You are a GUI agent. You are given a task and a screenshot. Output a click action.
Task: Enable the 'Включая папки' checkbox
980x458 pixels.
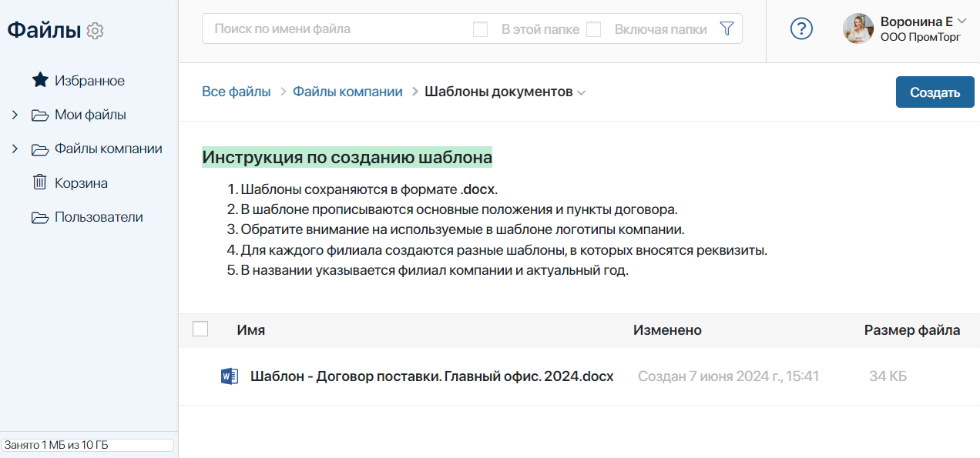coord(593,29)
